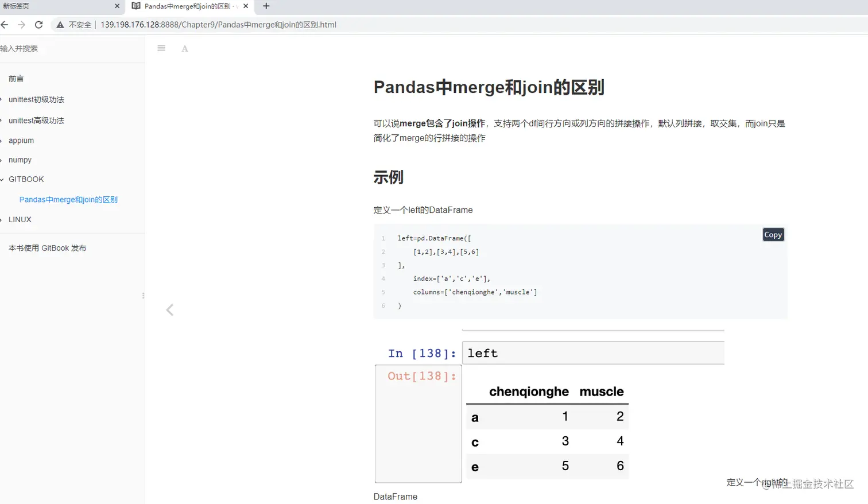Click the URL in the address bar
The height and width of the screenshot is (504, 868).
click(x=219, y=25)
